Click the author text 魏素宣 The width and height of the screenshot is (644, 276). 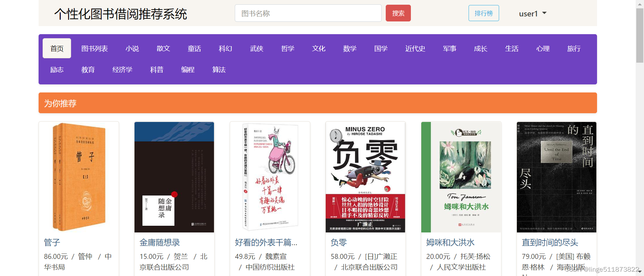276,257
